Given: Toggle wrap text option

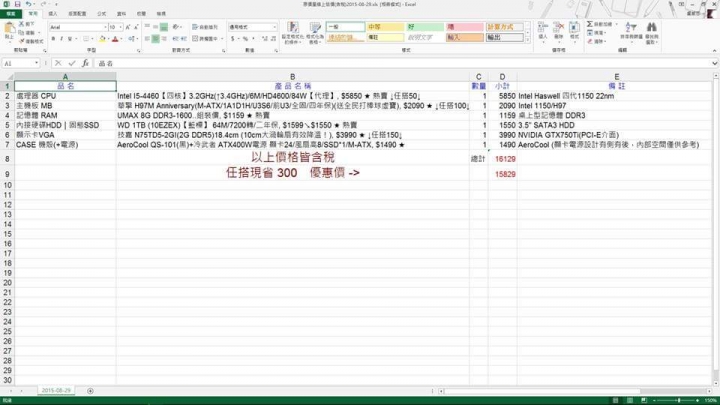Looking at the screenshot, I should tap(205, 27).
